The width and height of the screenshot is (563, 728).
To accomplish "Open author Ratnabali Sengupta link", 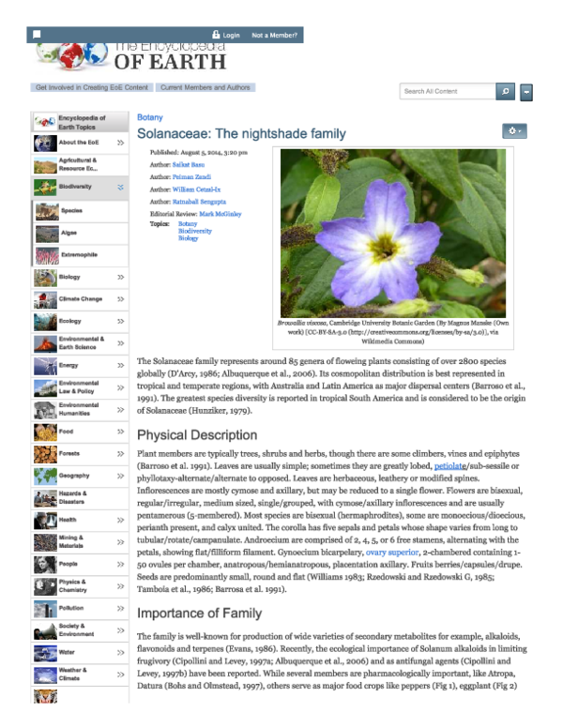I will pos(199,202).
